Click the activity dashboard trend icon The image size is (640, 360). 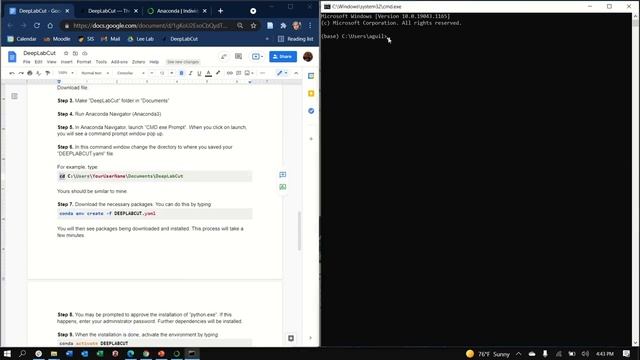pos(224,57)
